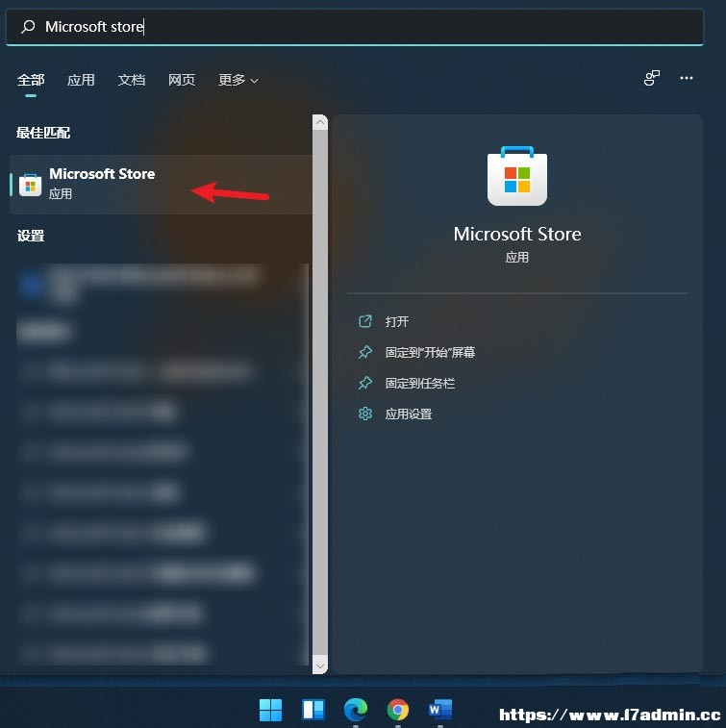This screenshot has width=726, height=728.
Task: Click pin icon beside 固定到"开始"屏幕
Action: [365, 352]
